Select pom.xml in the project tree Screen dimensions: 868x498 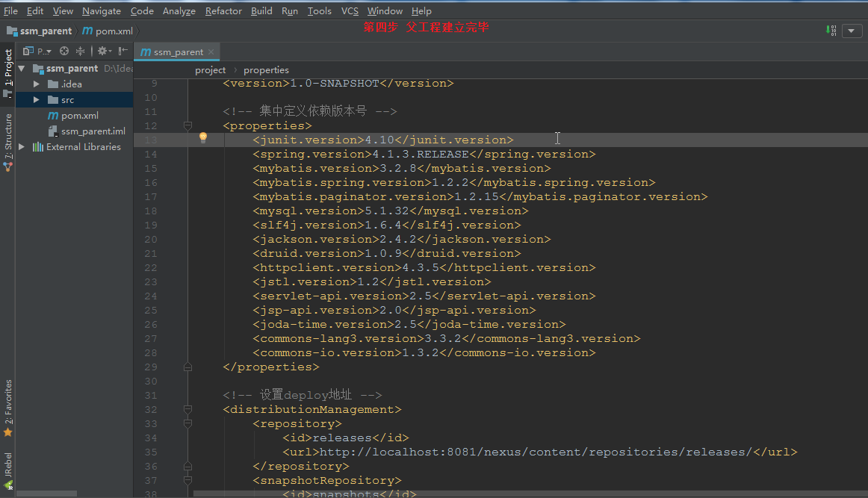tap(80, 116)
